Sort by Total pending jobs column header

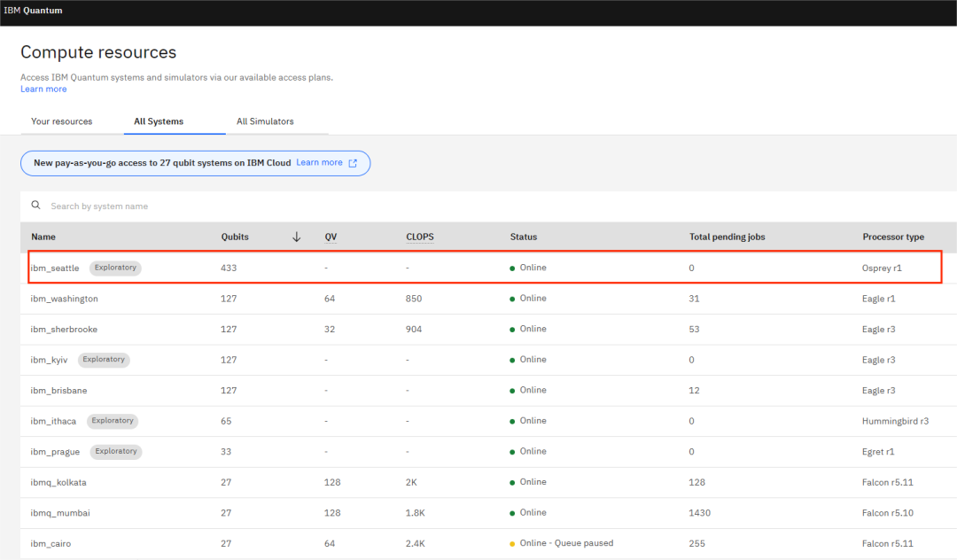pyautogui.click(x=727, y=237)
